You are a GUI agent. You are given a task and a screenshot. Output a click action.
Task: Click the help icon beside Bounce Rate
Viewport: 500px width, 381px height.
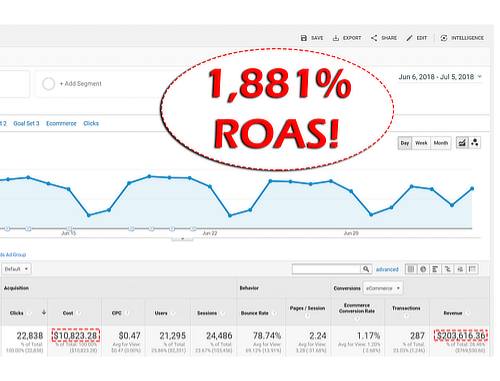pyautogui.click(x=274, y=313)
